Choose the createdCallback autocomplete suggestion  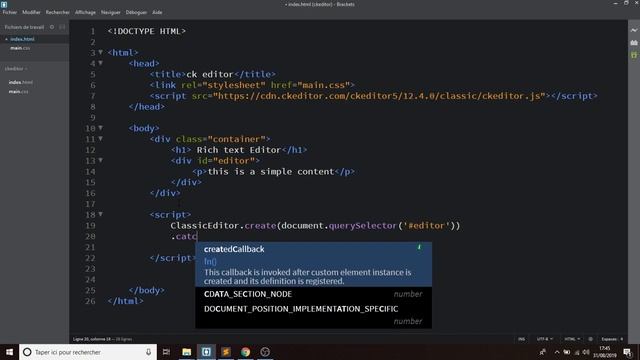pos(313,264)
